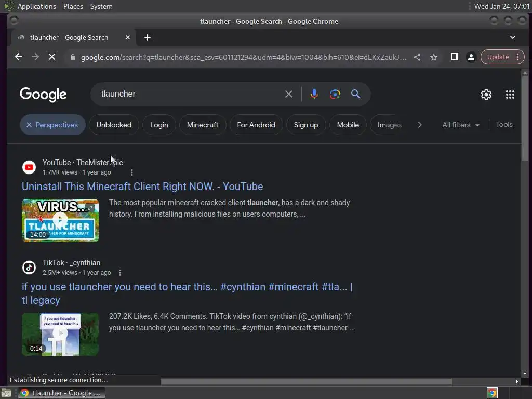Click the tlauncher search input field
The height and width of the screenshot is (399, 532).
click(x=190, y=94)
